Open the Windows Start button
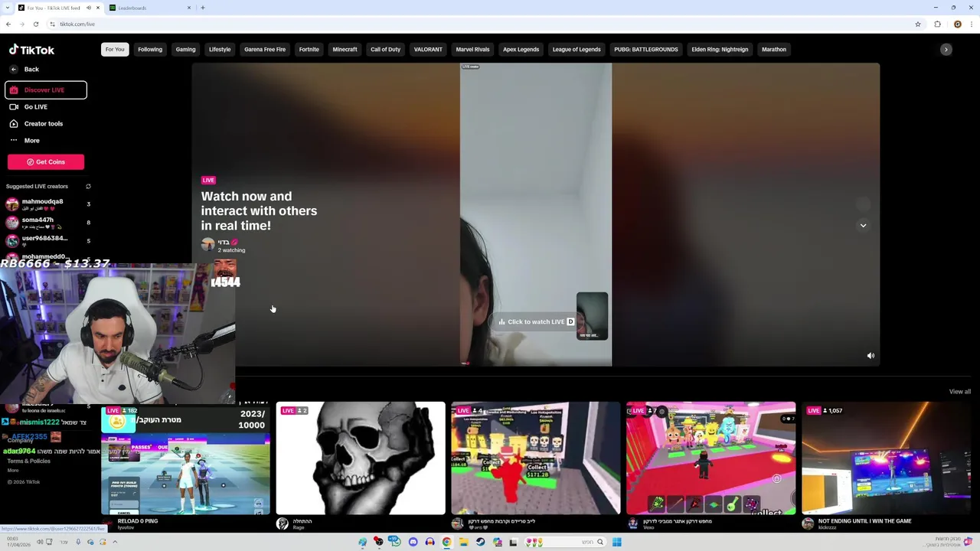980x551 pixels. 616,543
